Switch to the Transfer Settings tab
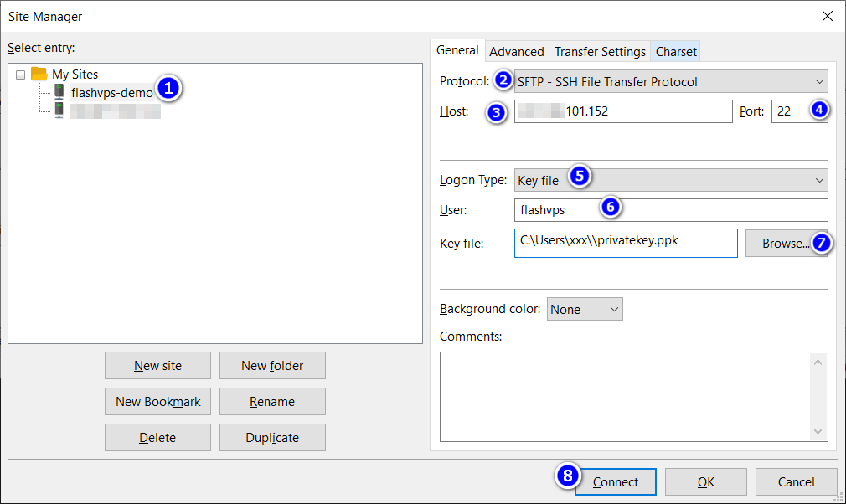The width and height of the screenshot is (846, 504). pos(600,52)
